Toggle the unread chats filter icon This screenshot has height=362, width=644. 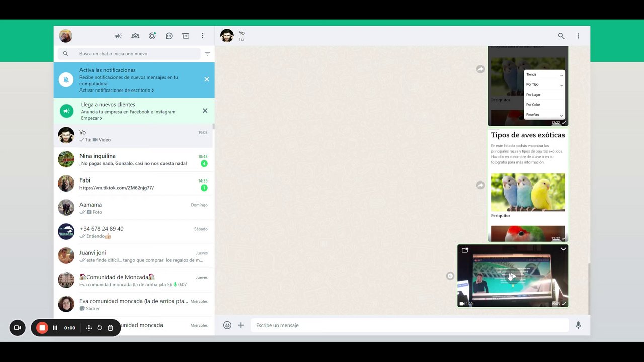207,54
